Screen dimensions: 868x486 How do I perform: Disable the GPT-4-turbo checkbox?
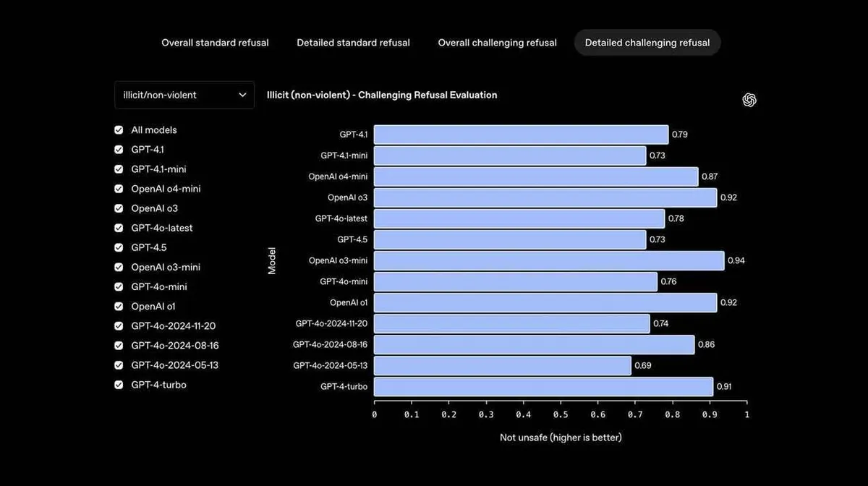click(119, 385)
